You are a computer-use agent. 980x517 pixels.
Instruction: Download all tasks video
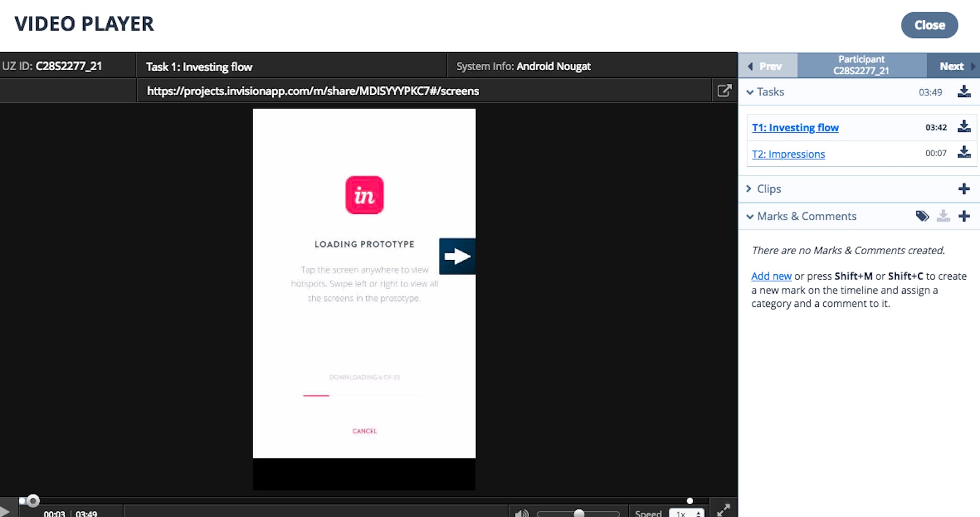(x=964, y=91)
